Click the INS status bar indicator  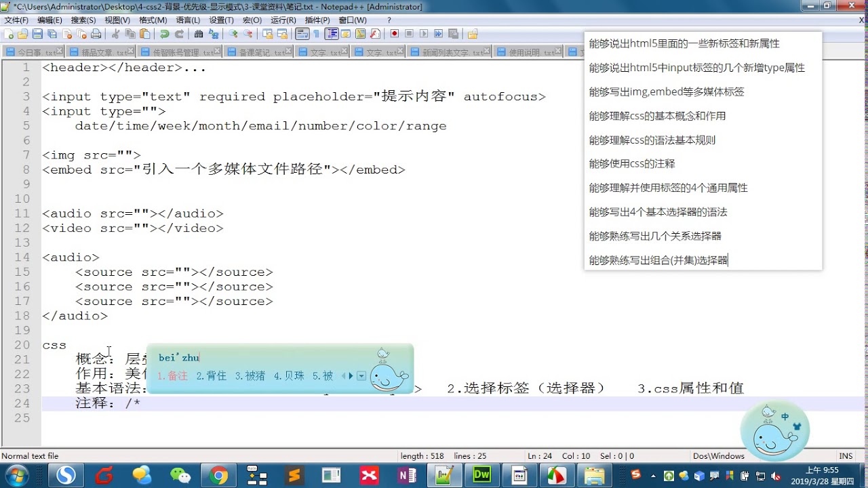pyautogui.click(x=846, y=456)
